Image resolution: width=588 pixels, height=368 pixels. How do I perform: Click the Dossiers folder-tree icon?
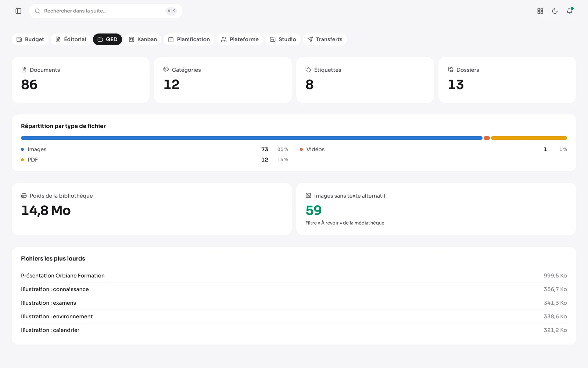coord(451,70)
